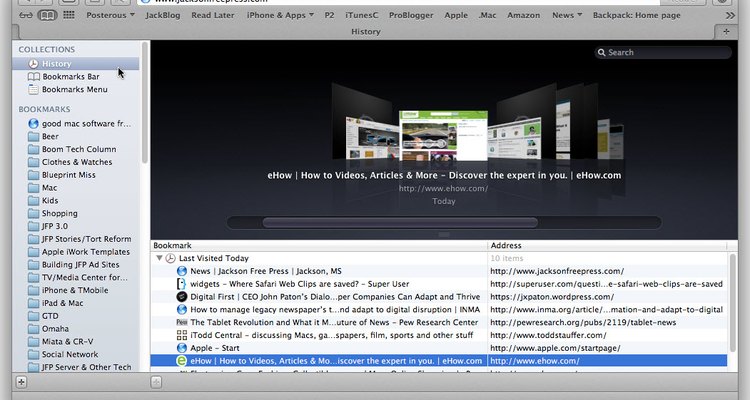
Task: Open the Amazon bookmark
Action: pyautogui.click(x=523, y=15)
